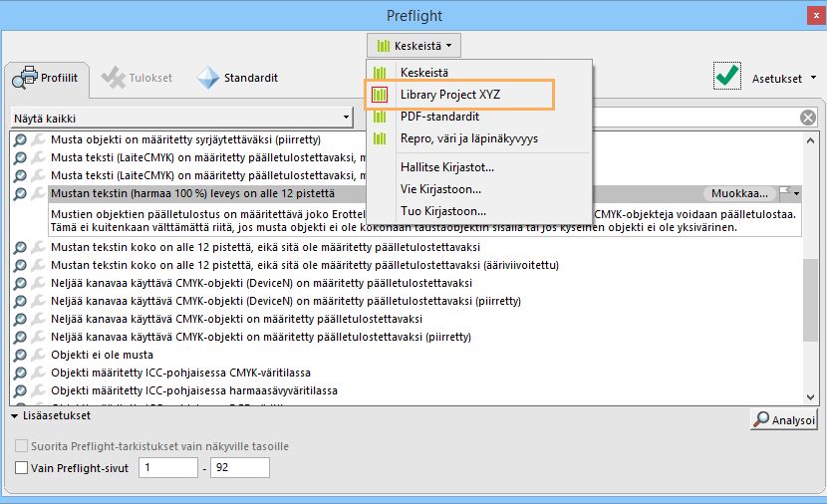Click the magnifier icon beside "Musta objekti on määritetty syrjäytettäväksi"
Viewport: 827px width, 504px height.
[20, 139]
